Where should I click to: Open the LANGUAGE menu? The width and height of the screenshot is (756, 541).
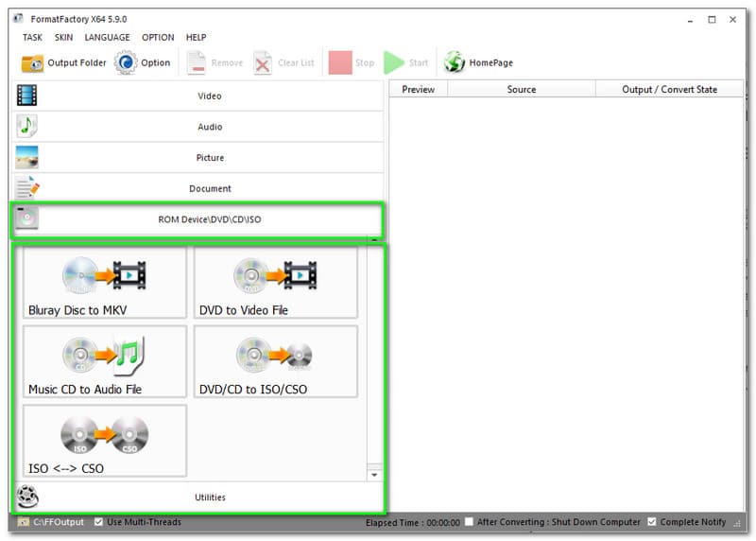pos(107,38)
